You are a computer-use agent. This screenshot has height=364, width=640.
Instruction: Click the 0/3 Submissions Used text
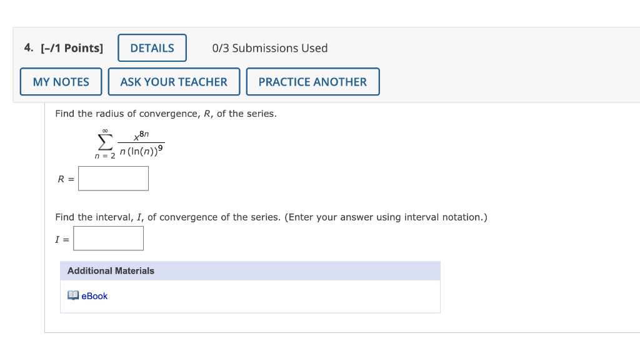270,48
